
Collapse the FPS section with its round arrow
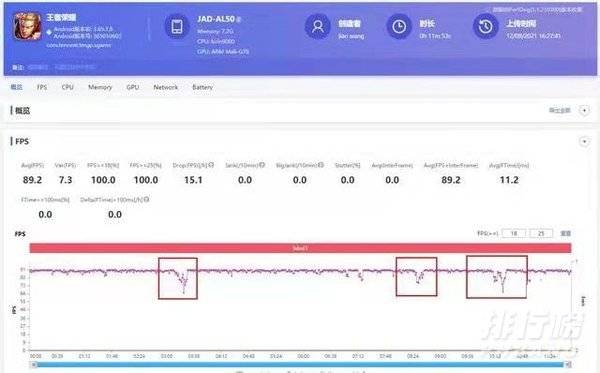(x=584, y=142)
